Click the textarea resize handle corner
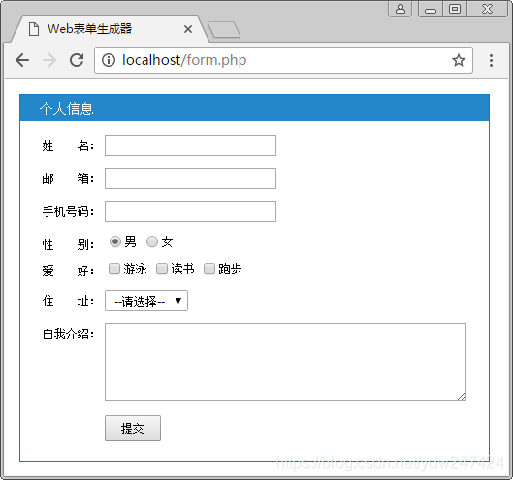513x481 pixels. click(462, 396)
